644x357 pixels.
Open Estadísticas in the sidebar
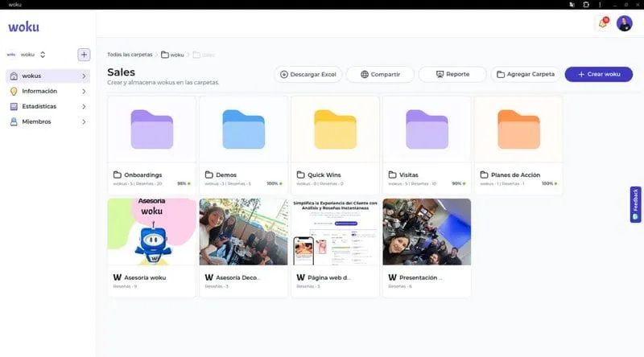pos(48,106)
